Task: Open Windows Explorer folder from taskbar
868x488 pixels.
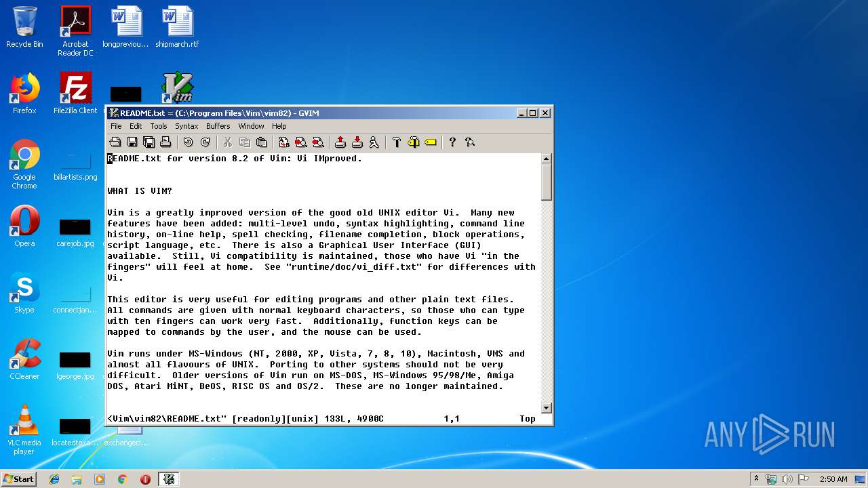Action: point(77,479)
